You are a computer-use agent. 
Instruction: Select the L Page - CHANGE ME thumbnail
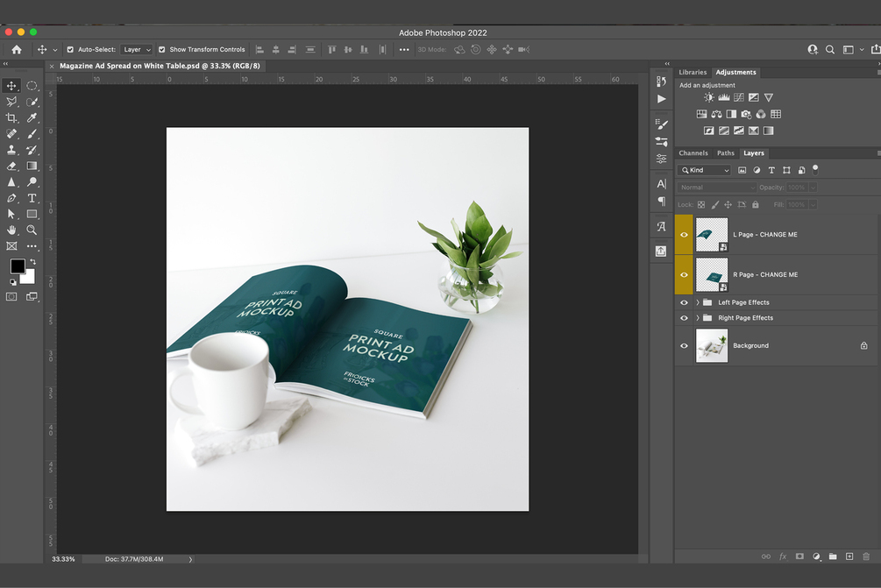pyautogui.click(x=711, y=235)
